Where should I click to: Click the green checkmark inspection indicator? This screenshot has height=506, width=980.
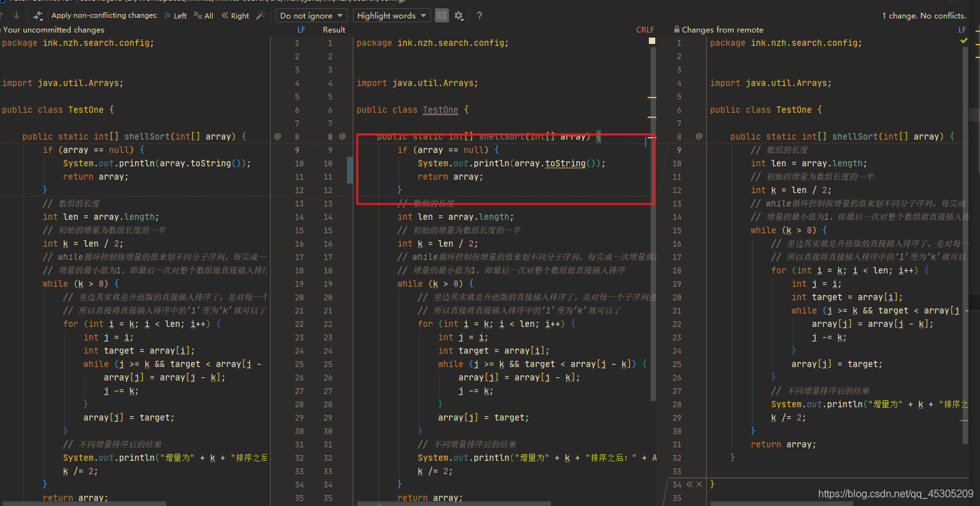964,41
